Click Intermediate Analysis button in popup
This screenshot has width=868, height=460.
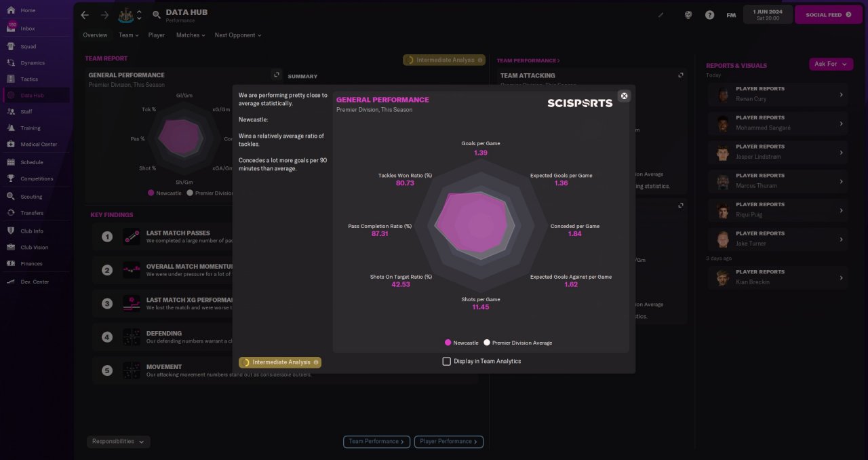pos(280,362)
